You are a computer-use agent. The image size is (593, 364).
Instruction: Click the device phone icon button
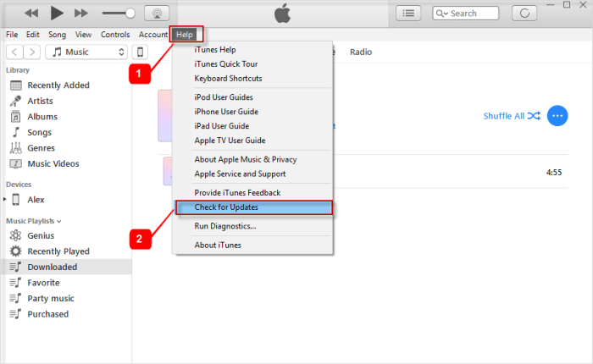tap(140, 52)
